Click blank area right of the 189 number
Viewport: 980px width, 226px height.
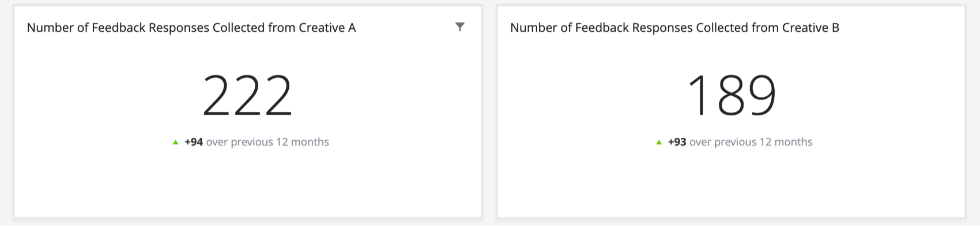[870, 96]
